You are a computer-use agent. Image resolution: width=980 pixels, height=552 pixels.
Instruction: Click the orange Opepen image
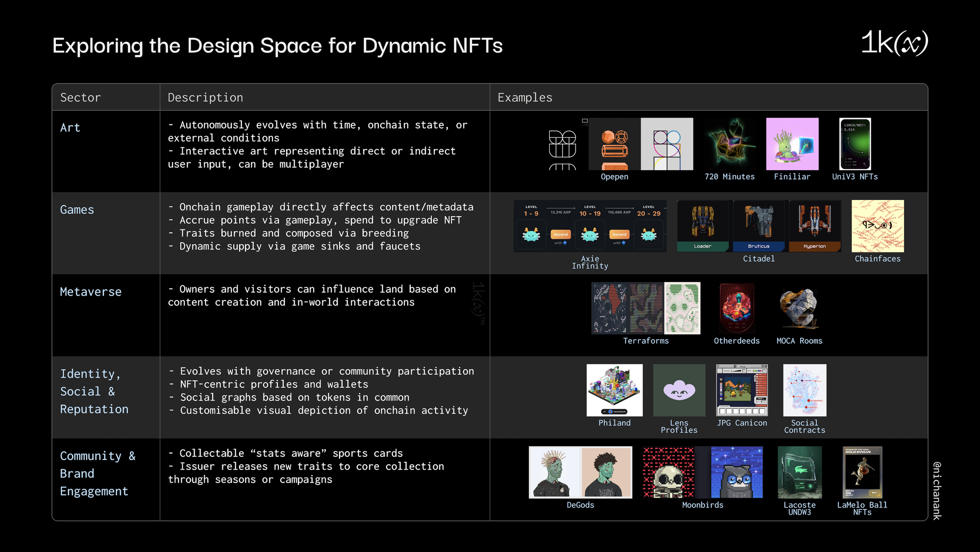tap(614, 144)
